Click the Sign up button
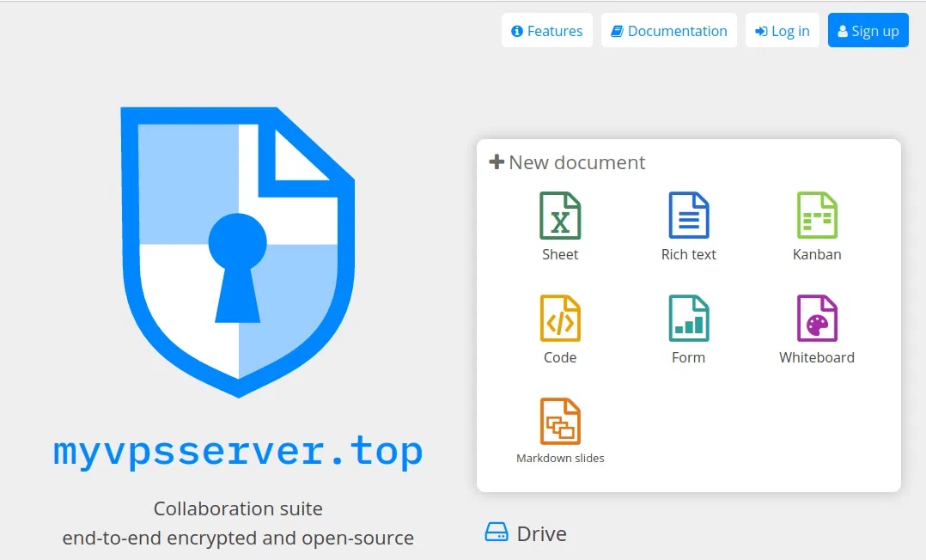 (x=868, y=31)
